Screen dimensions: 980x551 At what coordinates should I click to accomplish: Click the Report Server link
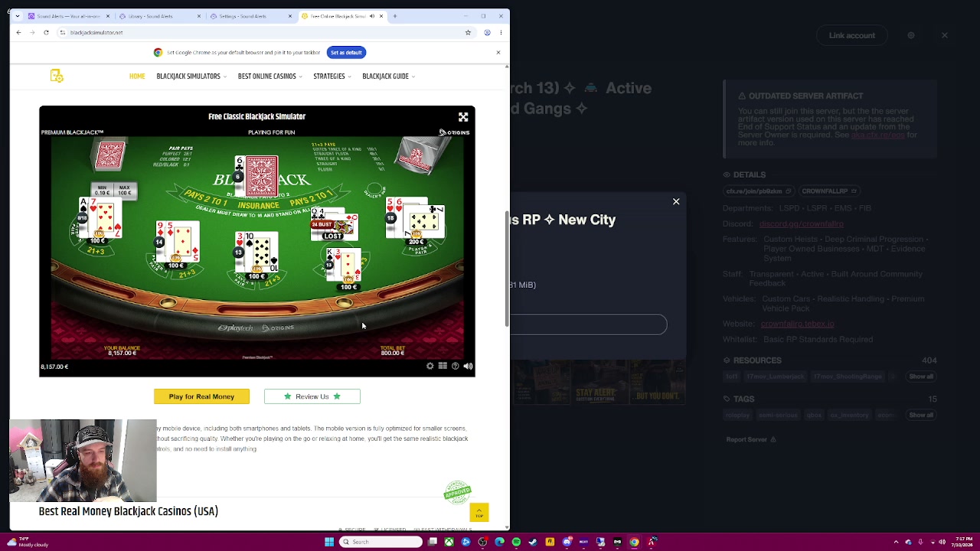tap(750, 439)
